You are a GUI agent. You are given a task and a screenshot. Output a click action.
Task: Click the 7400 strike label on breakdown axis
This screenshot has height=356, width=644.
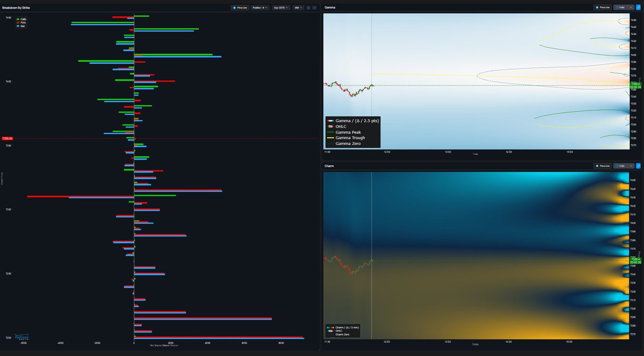[9, 81]
